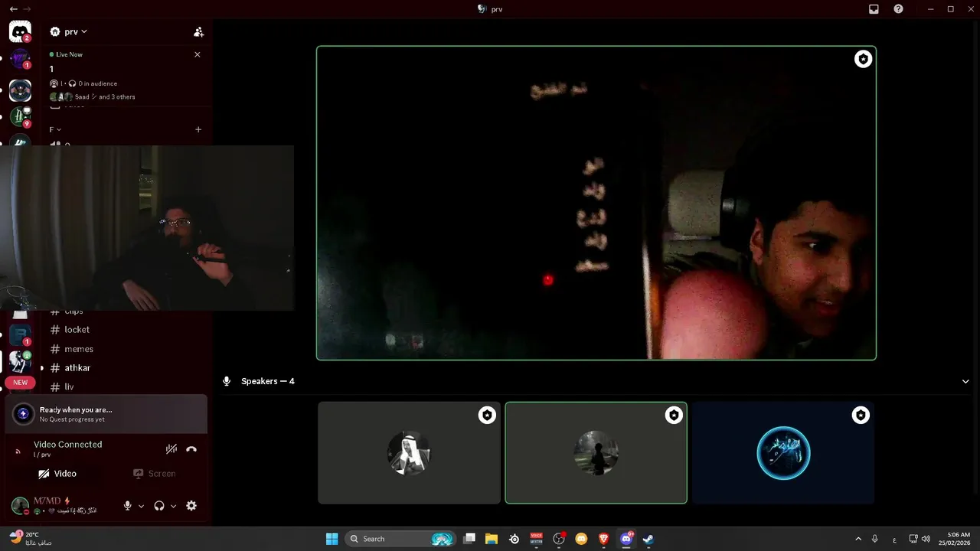Open headphone output options arrow
This screenshot has height=551, width=980.
pos(173,506)
